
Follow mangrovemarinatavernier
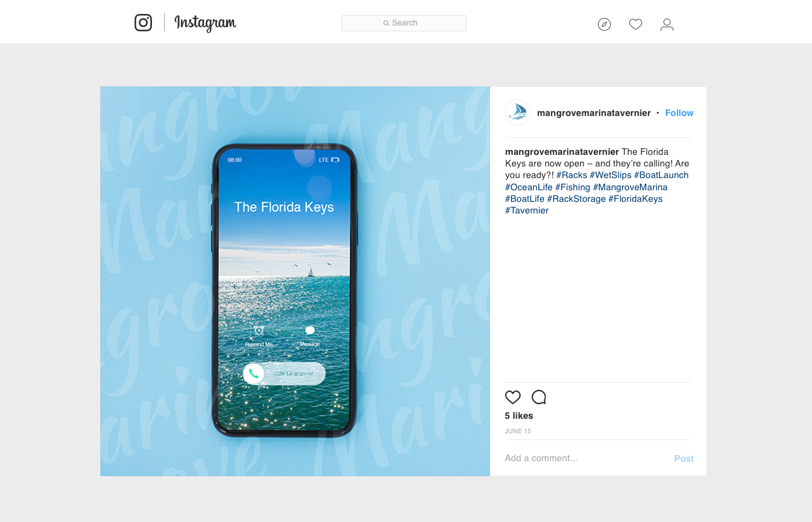(679, 113)
